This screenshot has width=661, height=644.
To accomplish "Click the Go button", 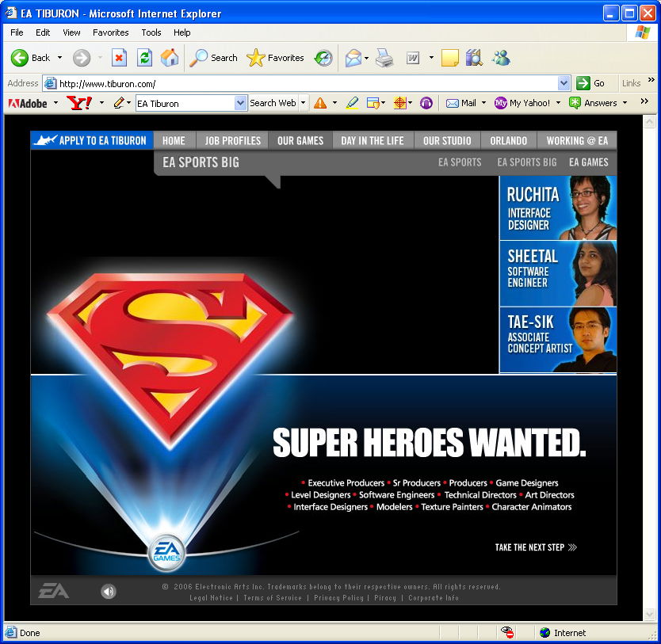I will click(591, 83).
